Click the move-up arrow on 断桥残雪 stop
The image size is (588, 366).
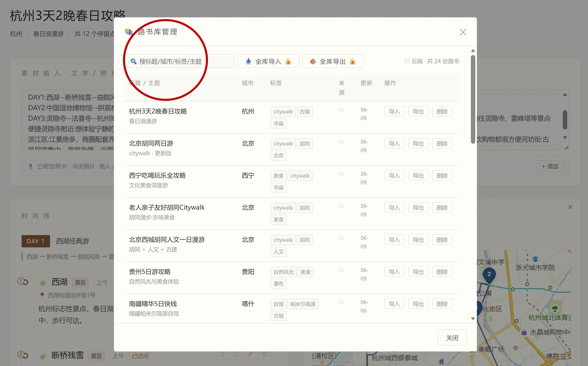(x=222, y=355)
